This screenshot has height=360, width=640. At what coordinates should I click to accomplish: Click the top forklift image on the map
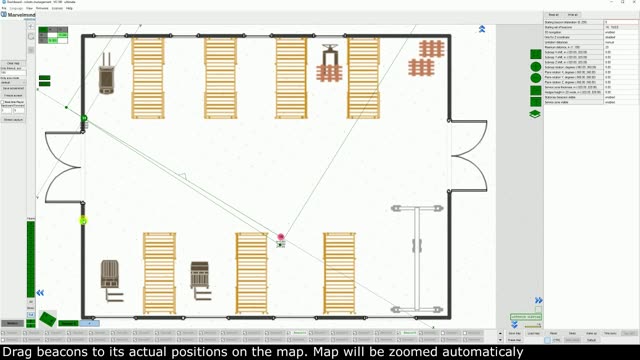pyautogui.click(x=107, y=74)
